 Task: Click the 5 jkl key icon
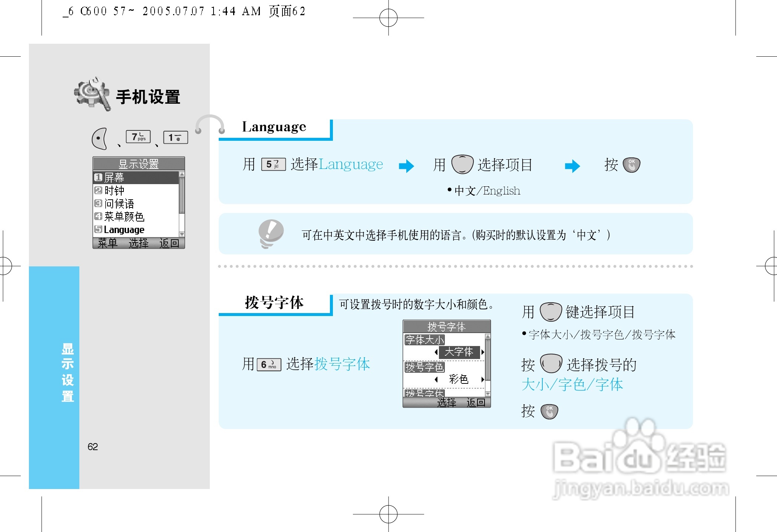click(273, 164)
